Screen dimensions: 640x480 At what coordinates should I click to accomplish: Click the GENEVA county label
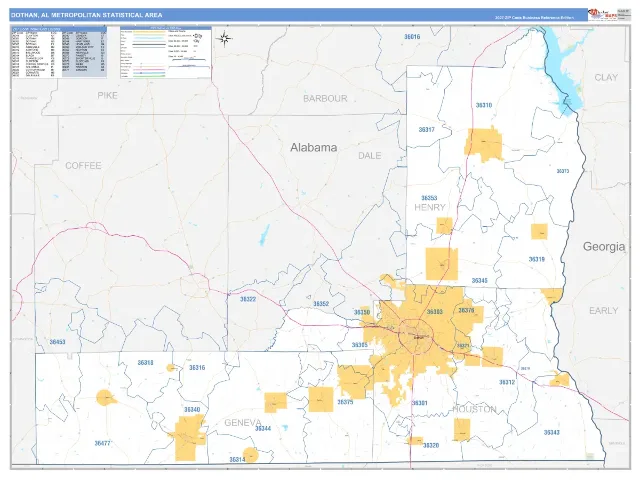click(243, 422)
